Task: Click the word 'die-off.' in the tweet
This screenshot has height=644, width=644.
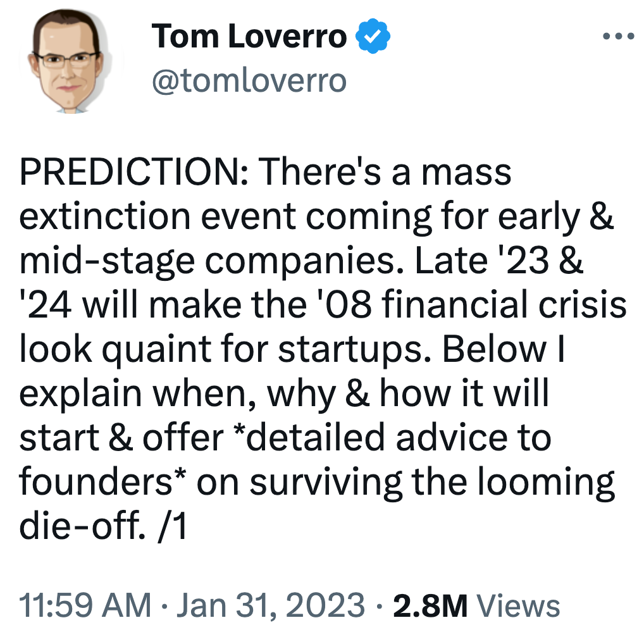Action: 82,526
